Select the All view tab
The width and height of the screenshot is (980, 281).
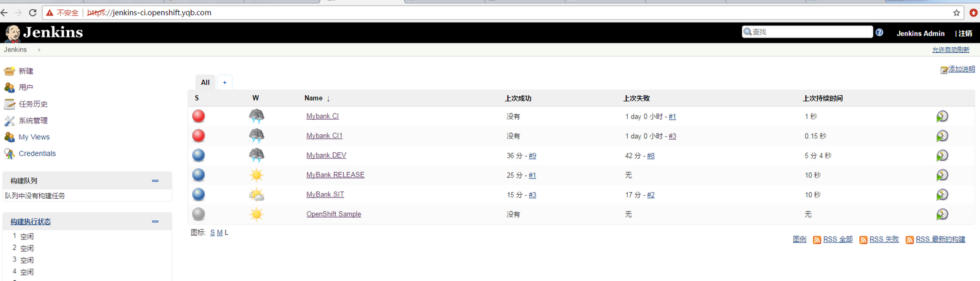click(x=205, y=82)
